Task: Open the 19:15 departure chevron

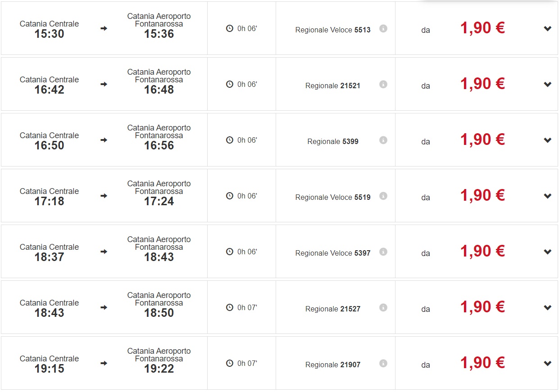Action: coord(547,364)
